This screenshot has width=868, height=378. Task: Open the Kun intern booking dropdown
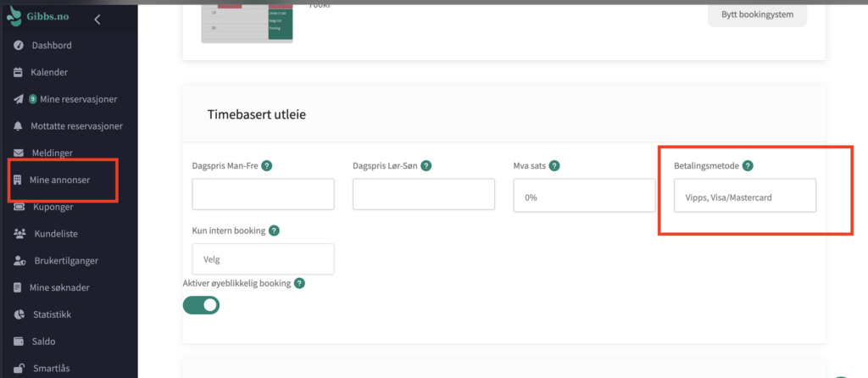point(263,259)
